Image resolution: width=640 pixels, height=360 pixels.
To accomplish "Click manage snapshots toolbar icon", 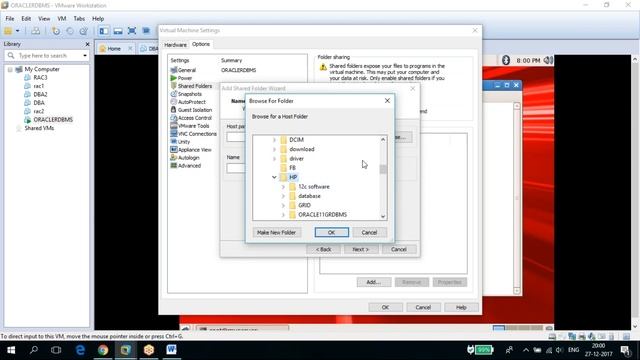I will click(84, 31).
